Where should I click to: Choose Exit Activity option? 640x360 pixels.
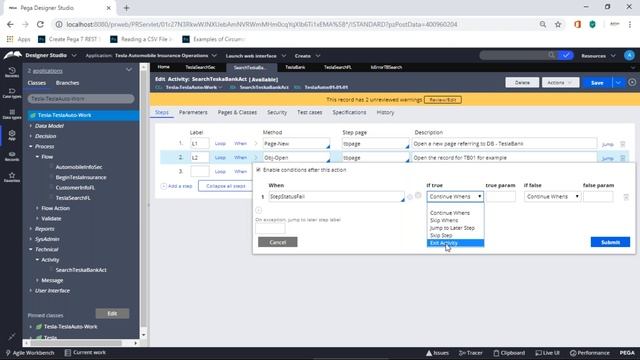pyautogui.click(x=455, y=243)
